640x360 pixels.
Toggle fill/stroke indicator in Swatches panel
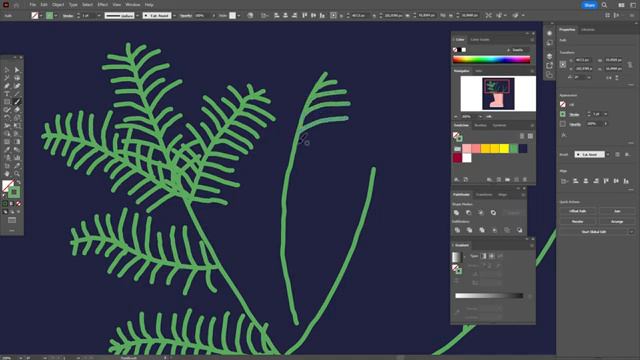(x=457, y=137)
